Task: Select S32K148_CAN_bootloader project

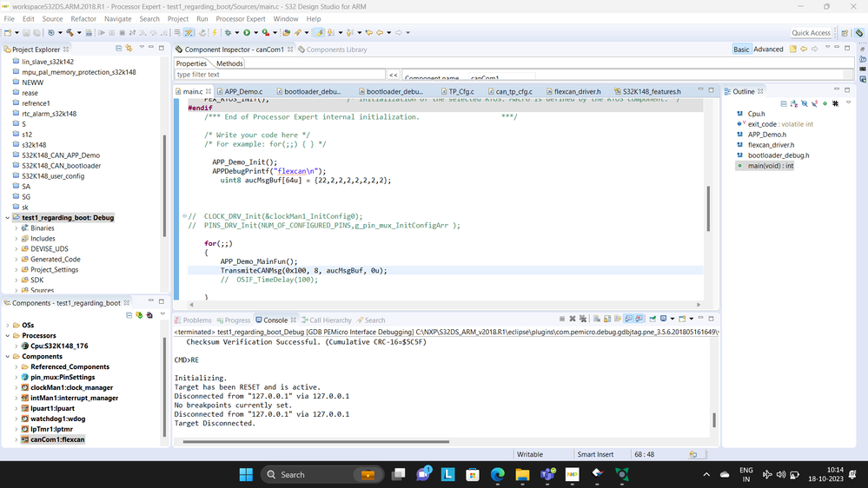Action: click(x=61, y=166)
